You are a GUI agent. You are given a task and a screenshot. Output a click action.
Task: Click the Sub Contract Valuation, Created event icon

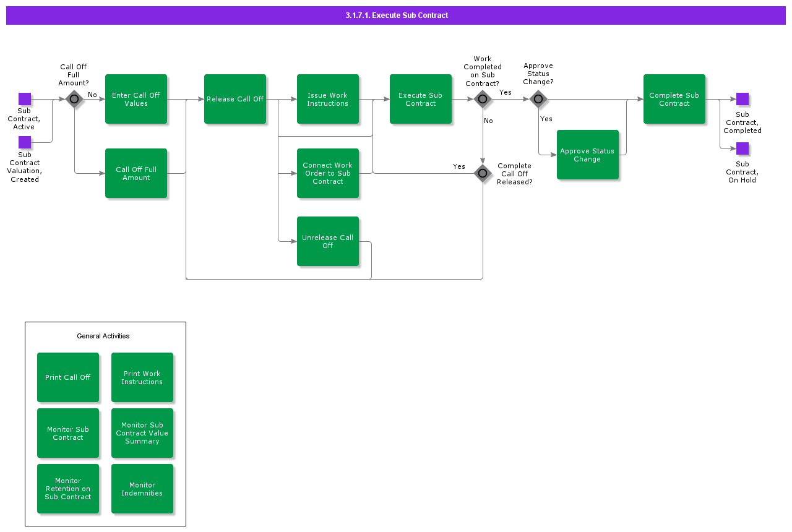[25, 142]
